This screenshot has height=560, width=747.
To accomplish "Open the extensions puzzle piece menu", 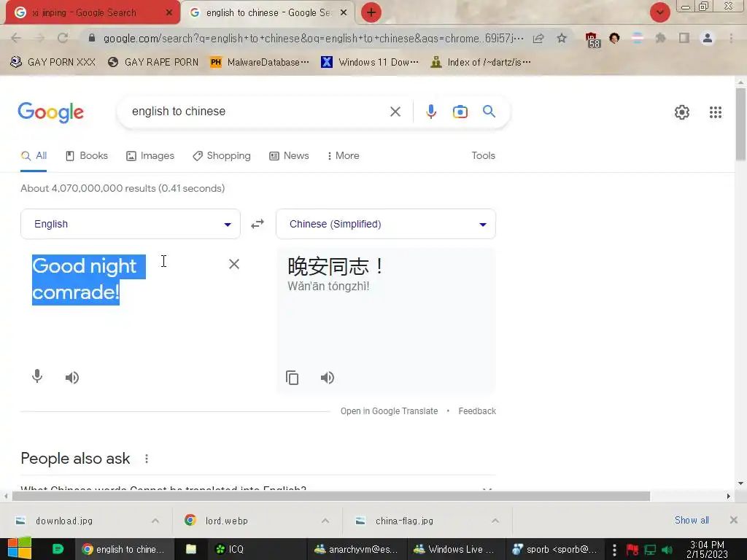I will [660, 38].
